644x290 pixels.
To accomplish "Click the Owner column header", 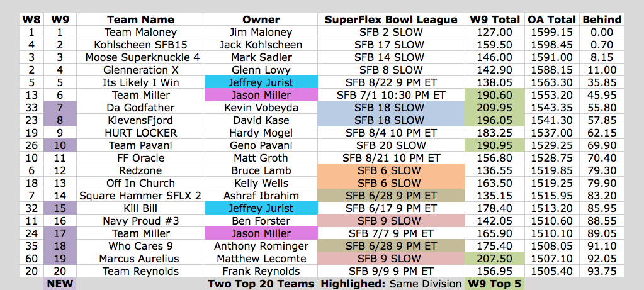I will tap(261, 20).
